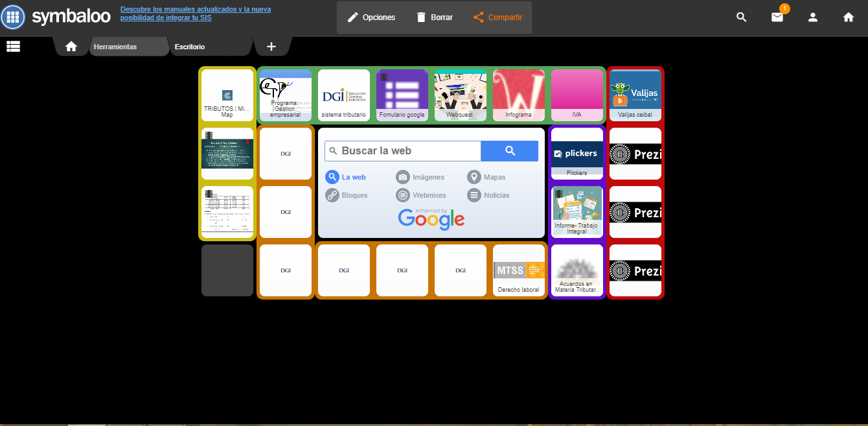This screenshot has height=426, width=868.
Task: Open the updated manuals SIS link
Action: pos(196,14)
